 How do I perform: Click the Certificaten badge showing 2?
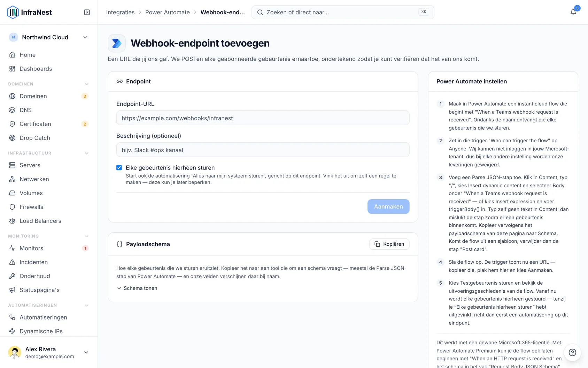point(85,124)
